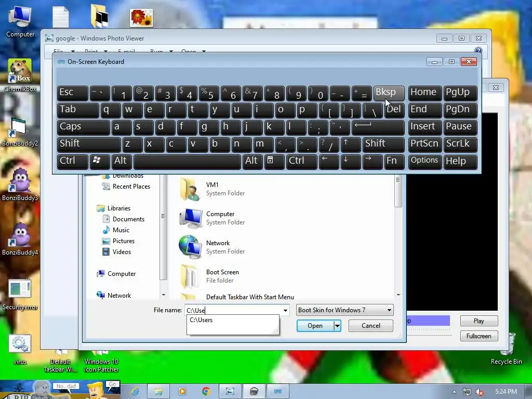Select the BonziBuddy2 desktop shortcut
This screenshot has width=532, height=399.
(20, 131)
